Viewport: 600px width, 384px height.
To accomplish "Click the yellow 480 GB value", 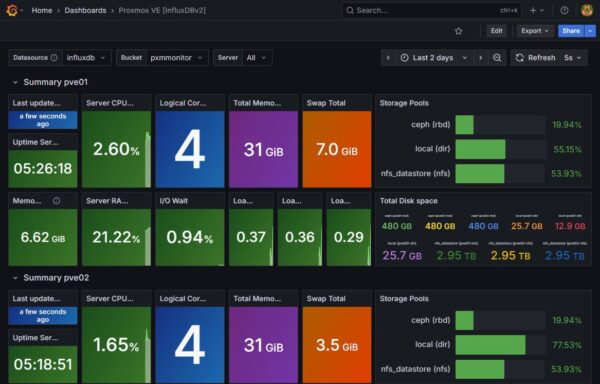I will 440,226.
